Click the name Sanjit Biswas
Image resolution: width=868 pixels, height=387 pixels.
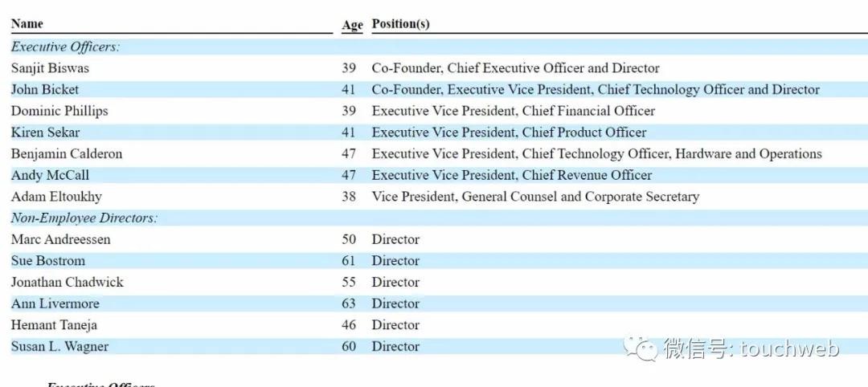point(50,68)
